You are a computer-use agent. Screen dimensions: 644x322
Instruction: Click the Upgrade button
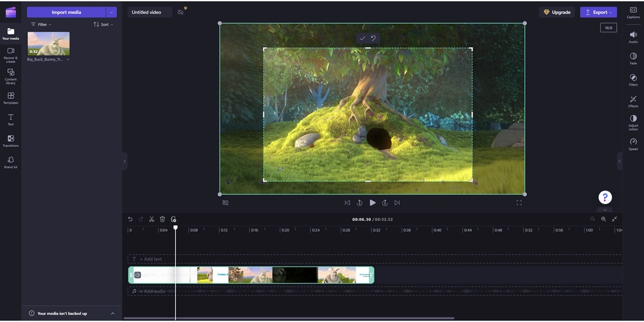pos(556,12)
